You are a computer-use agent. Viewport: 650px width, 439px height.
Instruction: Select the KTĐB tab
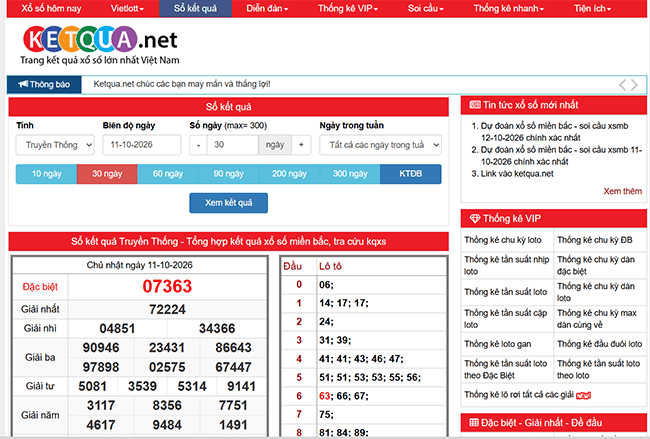click(411, 174)
